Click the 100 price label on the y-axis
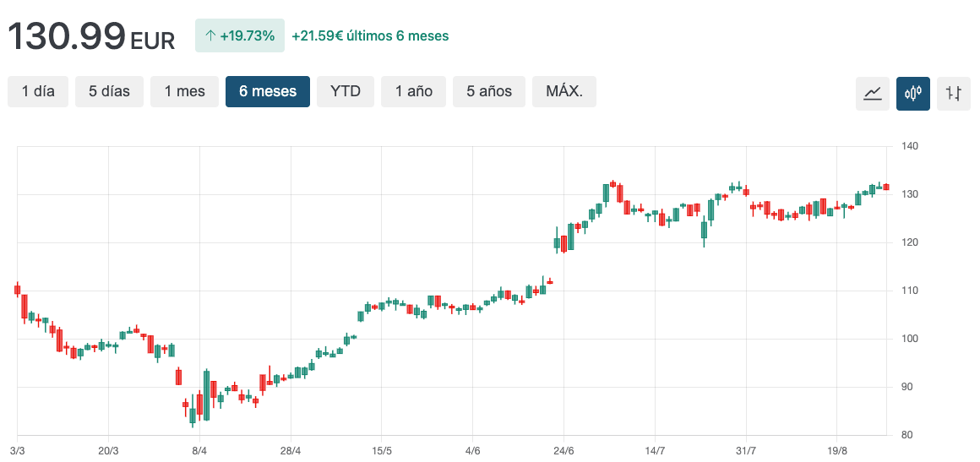This screenshot has width=980, height=462. pos(910,340)
